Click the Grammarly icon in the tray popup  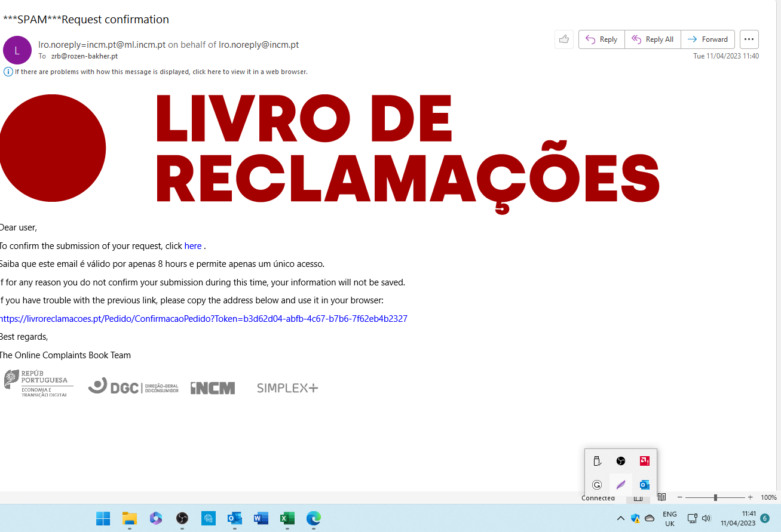click(x=596, y=484)
